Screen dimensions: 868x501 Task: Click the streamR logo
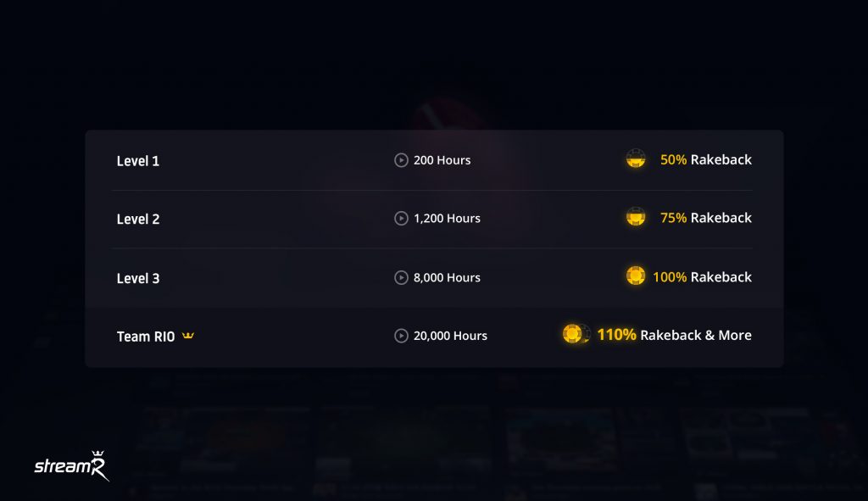72,465
